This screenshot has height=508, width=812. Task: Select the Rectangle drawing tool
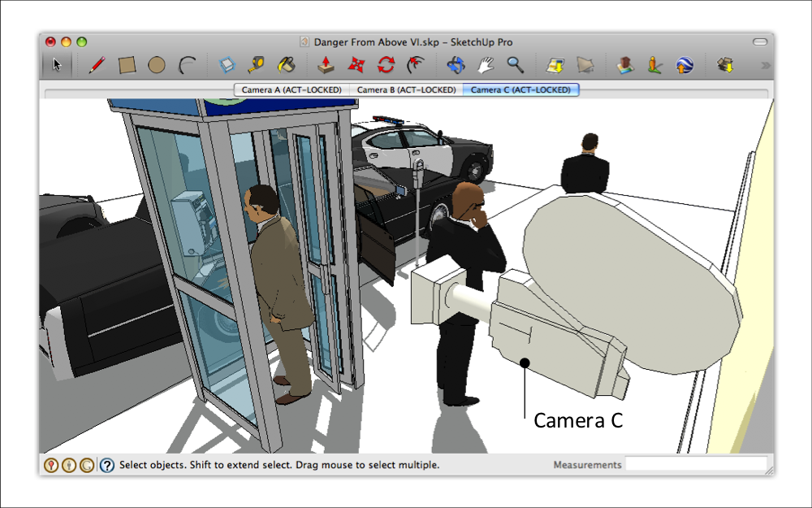(127, 65)
